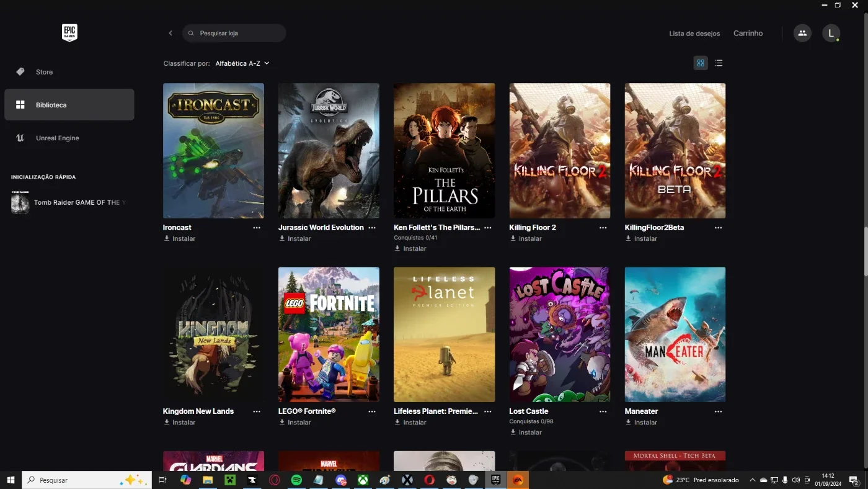Open more options for LEGO Fortnite
868x489 pixels.
coord(372,411)
